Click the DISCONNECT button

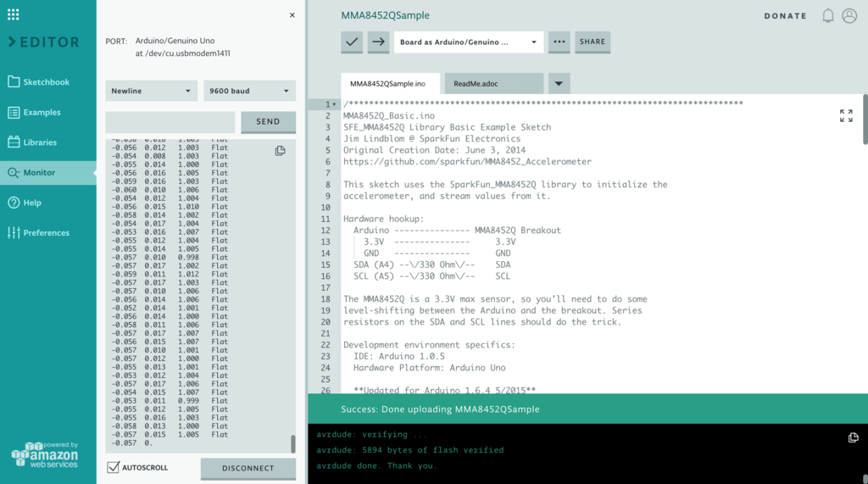coord(248,469)
